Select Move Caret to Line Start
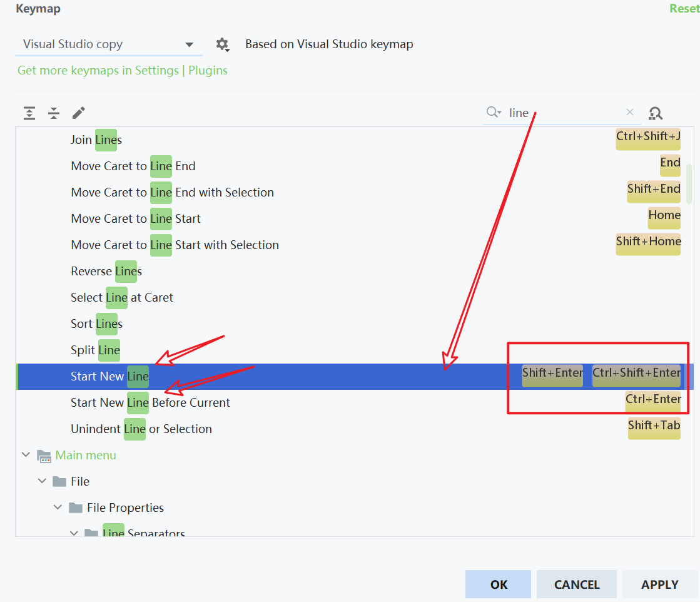The height and width of the screenshot is (602, 700). point(136,219)
